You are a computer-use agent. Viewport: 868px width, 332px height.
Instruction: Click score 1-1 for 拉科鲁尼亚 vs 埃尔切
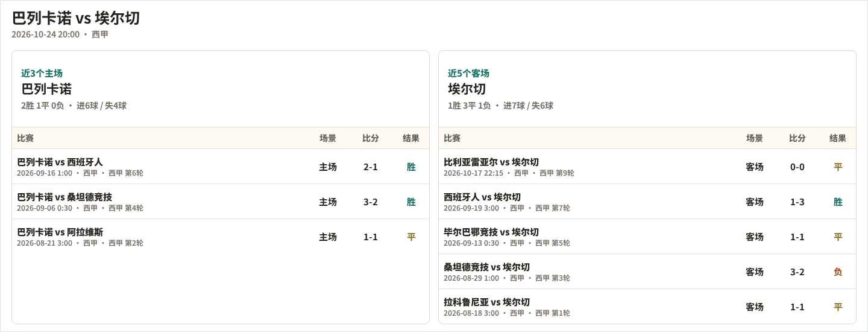coord(797,307)
